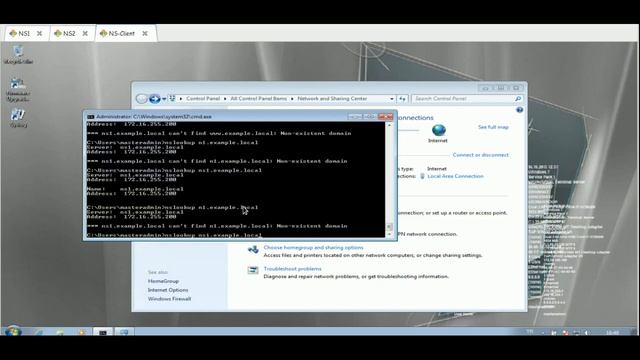
Task: Close the NS2 tab with its X
Action: click(x=85, y=33)
